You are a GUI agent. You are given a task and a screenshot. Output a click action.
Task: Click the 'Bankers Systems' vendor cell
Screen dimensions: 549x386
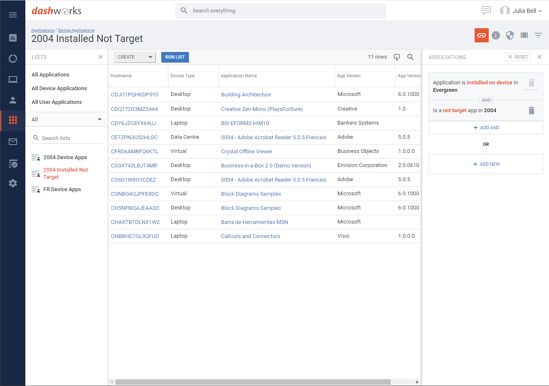pos(358,123)
